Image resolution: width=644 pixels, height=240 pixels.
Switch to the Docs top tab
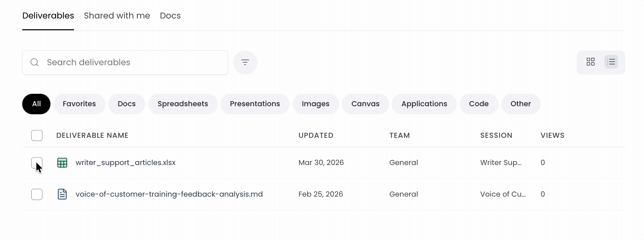pyautogui.click(x=170, y=16)
